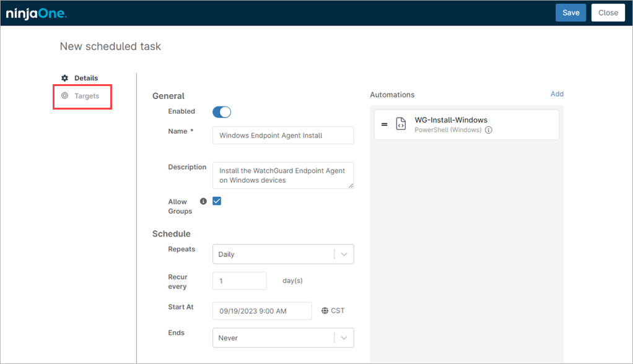The height and width of the screenshot is (364, 633).
Task: Click the gear icon beside Details
Action: (64, 78)
